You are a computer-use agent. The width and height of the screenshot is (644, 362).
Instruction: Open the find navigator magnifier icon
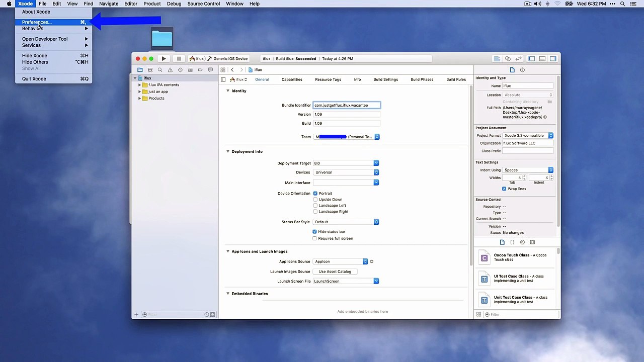click(x=160, y=70)
